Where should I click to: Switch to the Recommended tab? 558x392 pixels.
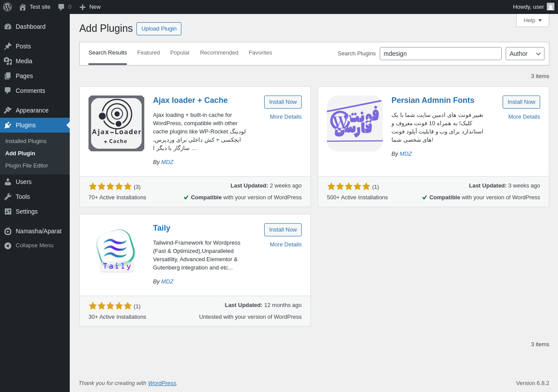(219, 53)
